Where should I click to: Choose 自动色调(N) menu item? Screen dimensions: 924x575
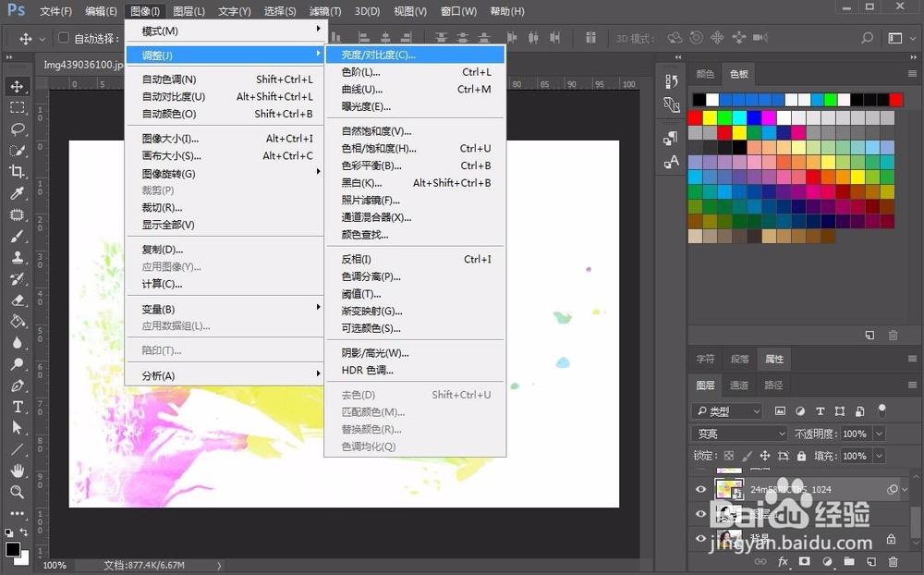tap(225, 79)
